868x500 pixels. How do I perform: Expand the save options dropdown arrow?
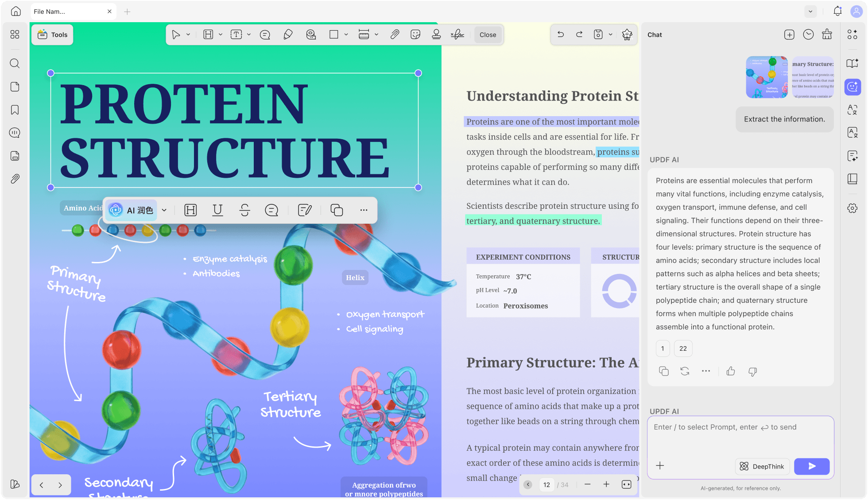[611, 35]
